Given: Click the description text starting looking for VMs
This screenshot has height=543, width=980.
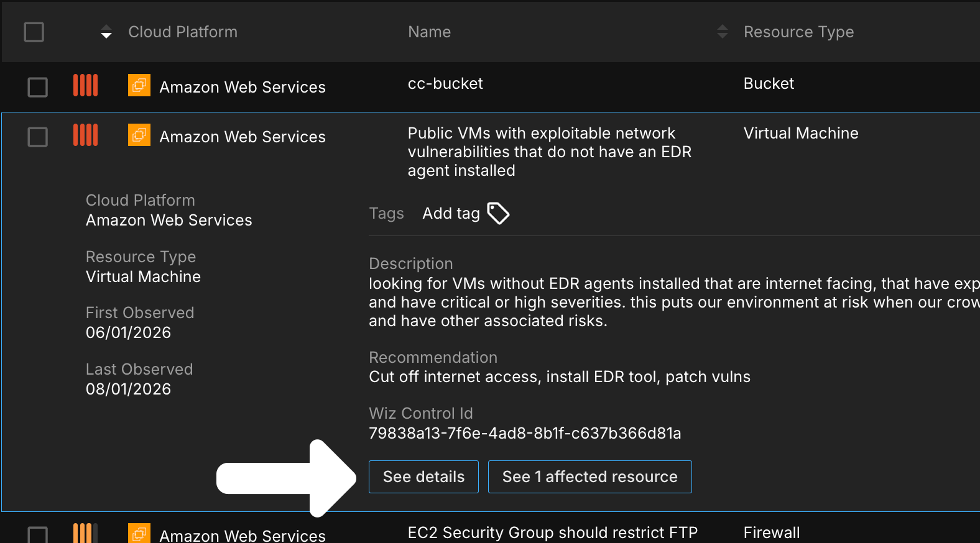Looking at the screenshot, I should [x=674, y=302].
